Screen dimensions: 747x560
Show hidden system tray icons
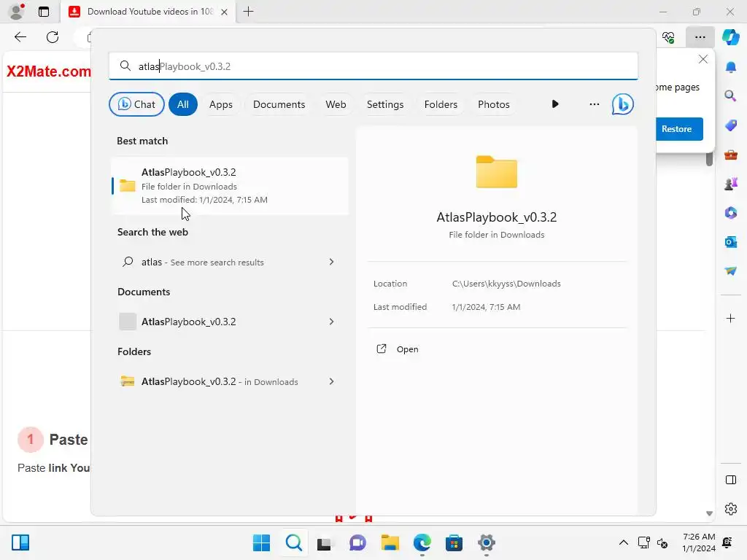623,542
